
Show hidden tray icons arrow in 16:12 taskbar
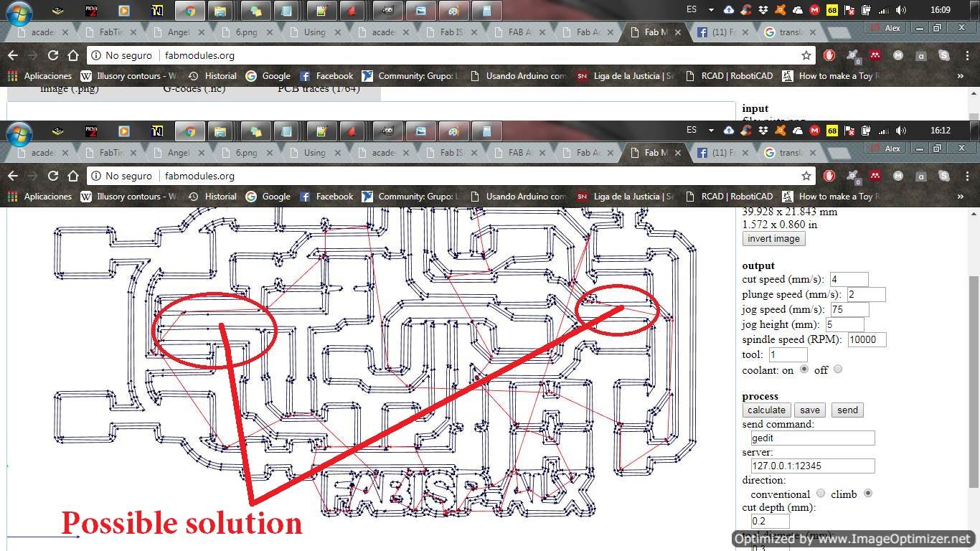(x=711, y=131)
